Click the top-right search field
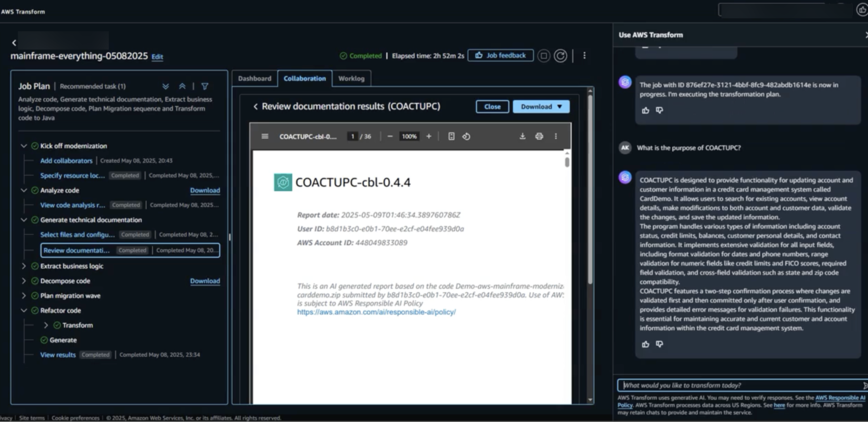This screenshot has width=868, height=422. (786, 10)
